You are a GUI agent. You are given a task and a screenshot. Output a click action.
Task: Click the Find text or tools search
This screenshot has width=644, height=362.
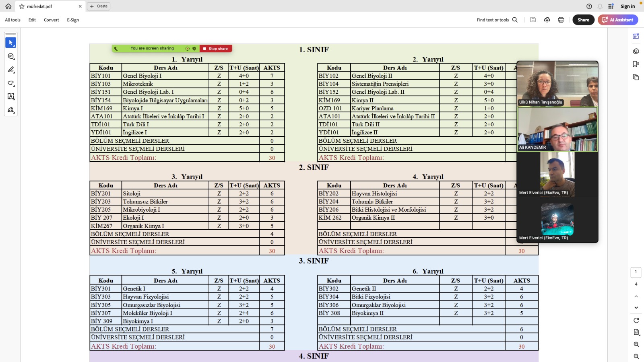pyautogui.click(x=497, y=20)
